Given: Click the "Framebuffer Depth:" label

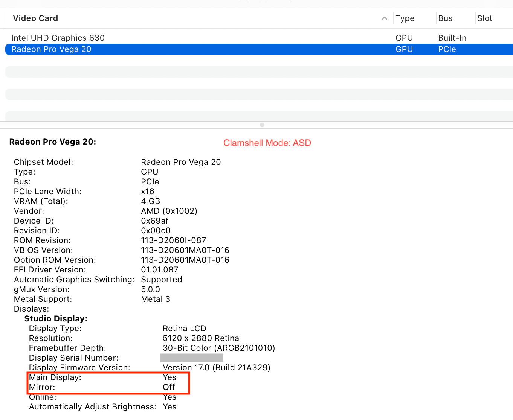Looking at the screenshot, I should [x=67, y=348].
